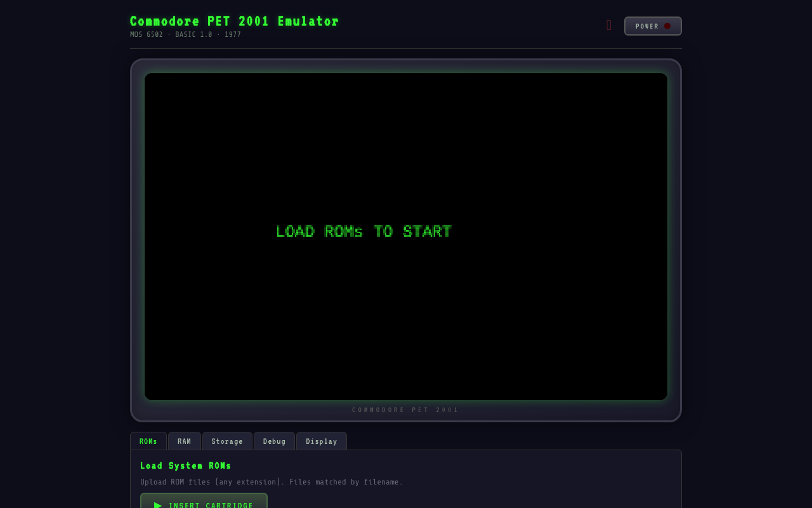The image size is (812, 508).
Task: Click the MOS 6502 subtitle text
Action: tap(147, 35)
